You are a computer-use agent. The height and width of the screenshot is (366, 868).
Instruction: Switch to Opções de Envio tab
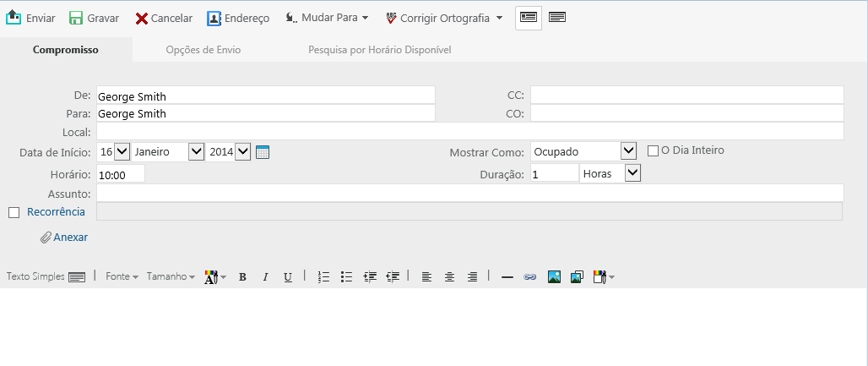click(203, 50)
